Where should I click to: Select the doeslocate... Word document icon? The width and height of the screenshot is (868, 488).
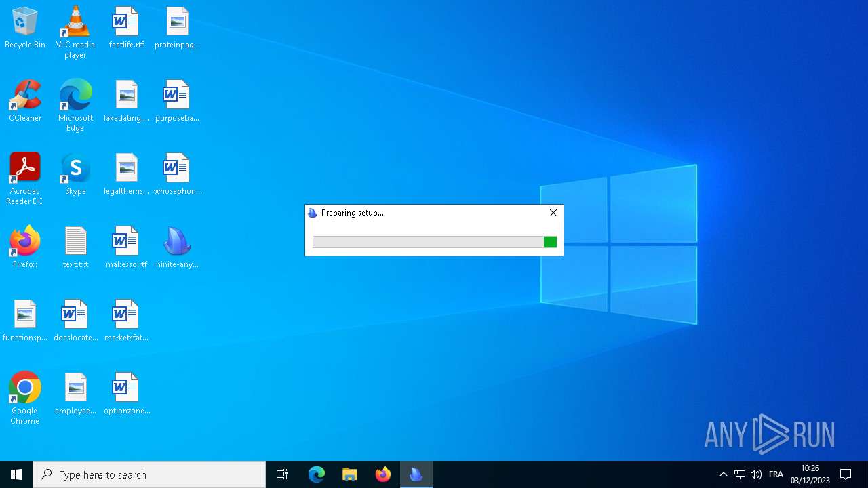[x=75, y=321]
